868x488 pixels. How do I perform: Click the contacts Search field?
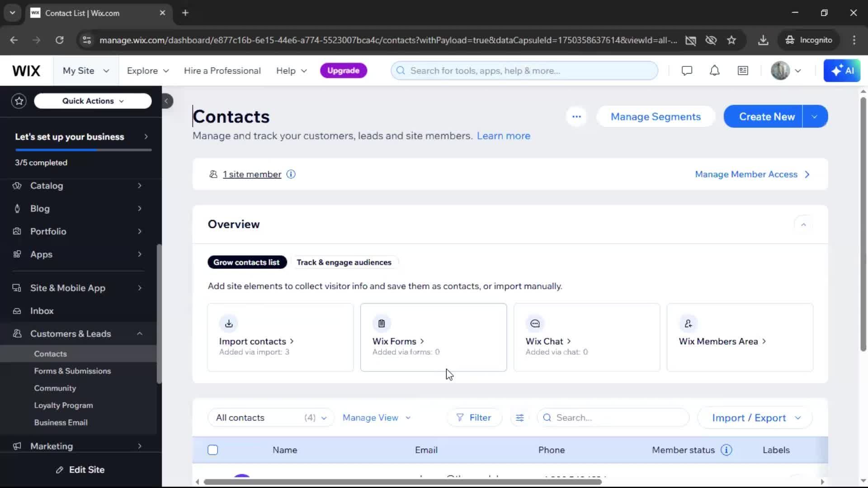(613, 418)
